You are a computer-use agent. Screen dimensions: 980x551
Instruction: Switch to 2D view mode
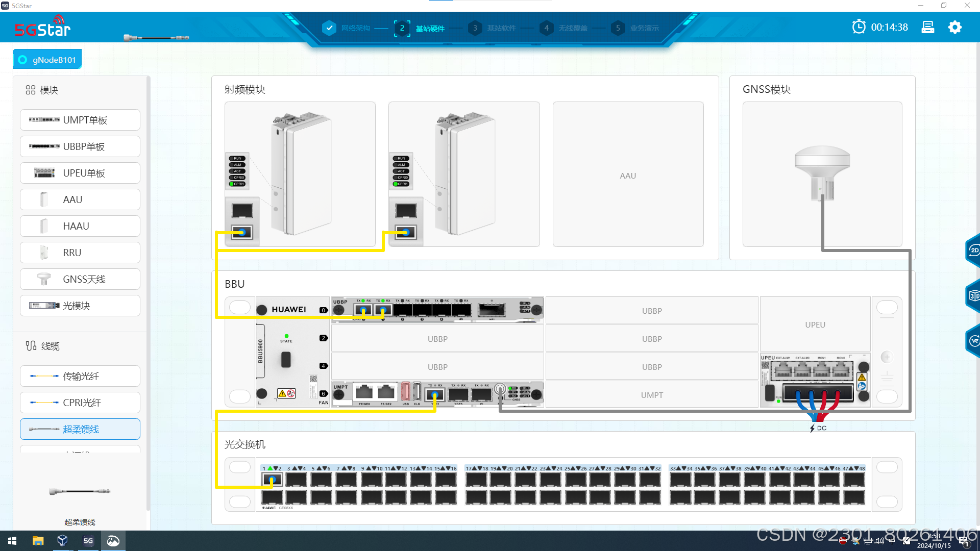tap(974, 251)
